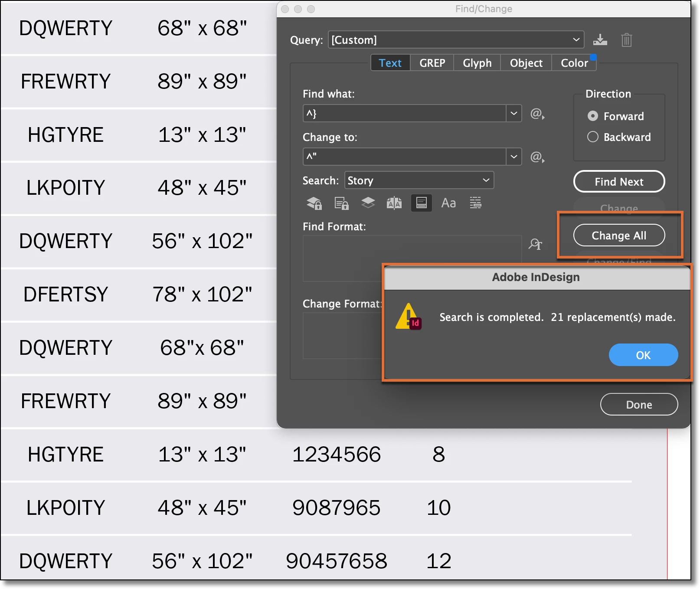
Task: Switch to the Glyph tab
Action: (477, 63)
